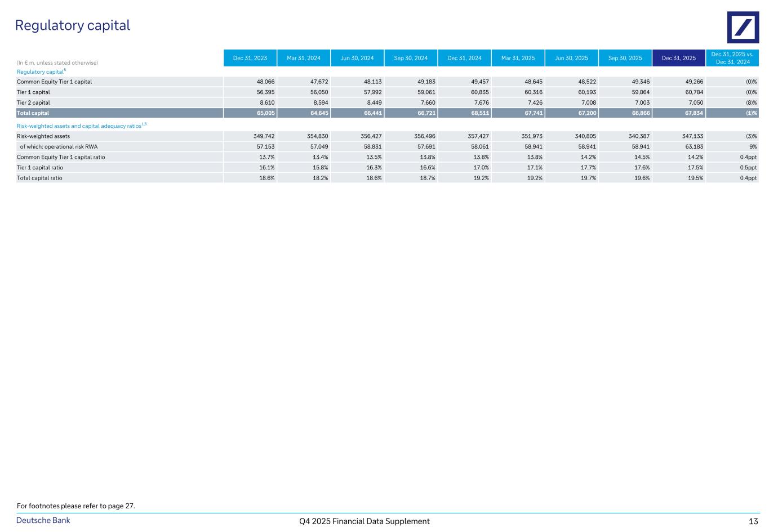The height and width of the screenshot is (532, 769).
Task: Click the page number 13
Action: click(753, 521)
